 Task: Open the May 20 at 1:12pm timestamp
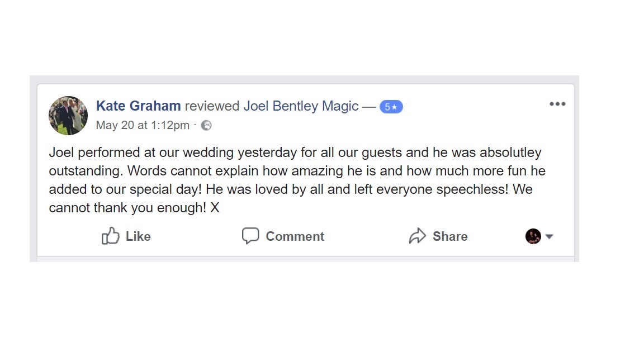[x=143, y=125]
